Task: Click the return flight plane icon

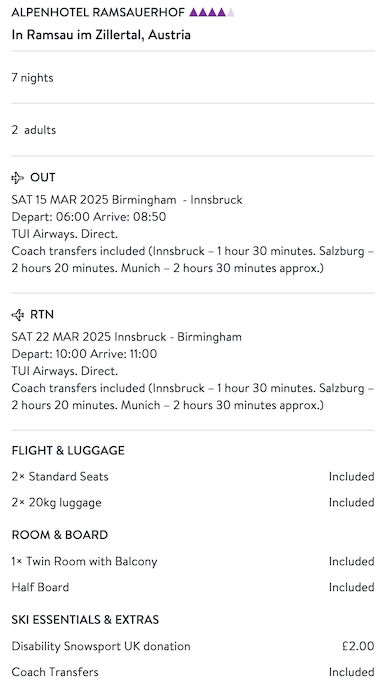Action: (x=18, y=315)
